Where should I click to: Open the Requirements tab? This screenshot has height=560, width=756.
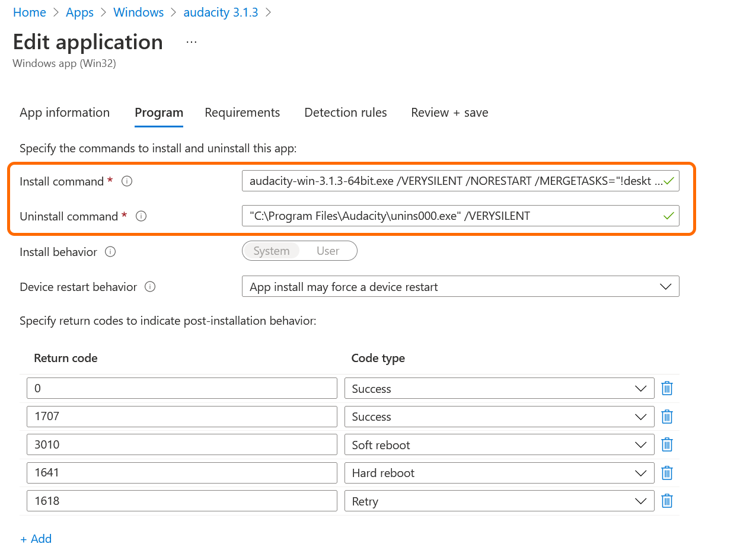coord(242,113)
